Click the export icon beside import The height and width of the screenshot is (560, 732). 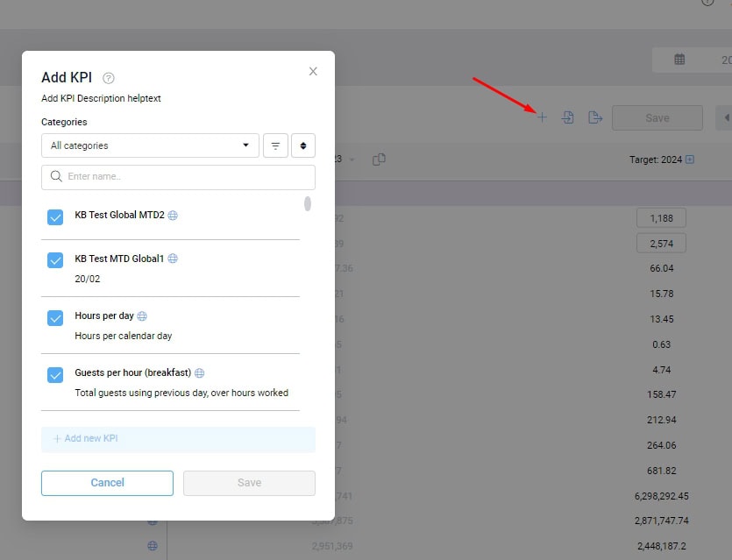(595, 117)
